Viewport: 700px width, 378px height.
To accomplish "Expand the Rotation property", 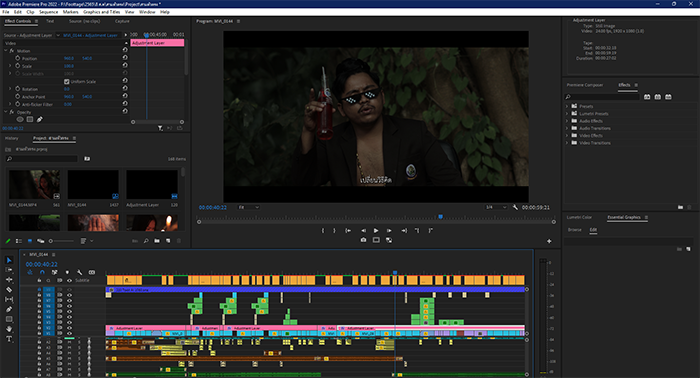I will click(x=10, y=89).
